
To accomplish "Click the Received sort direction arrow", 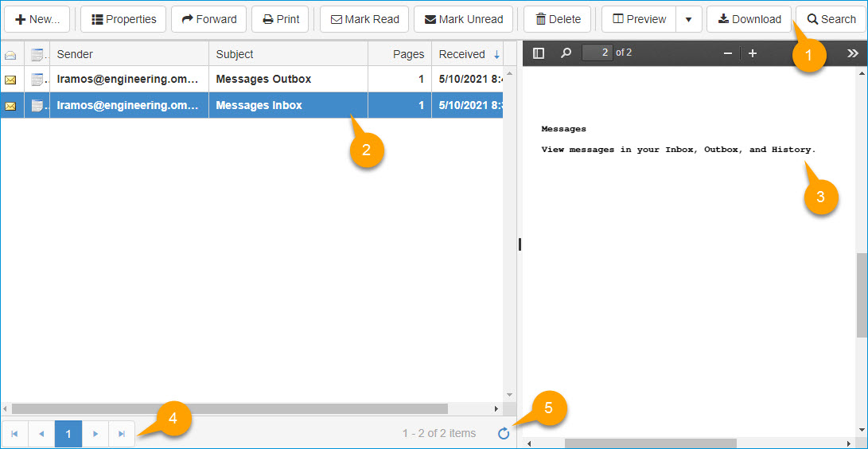I will click(x=496, y=54).
